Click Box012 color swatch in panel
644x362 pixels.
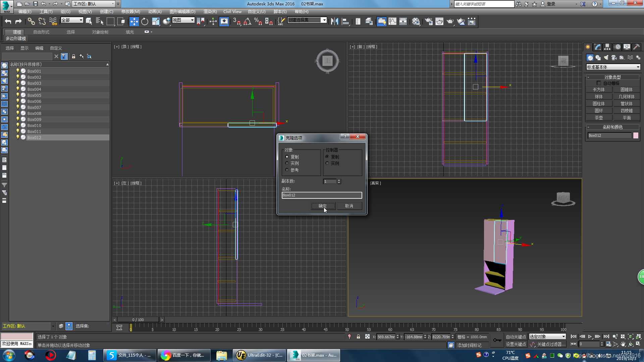tap(637, 135)
